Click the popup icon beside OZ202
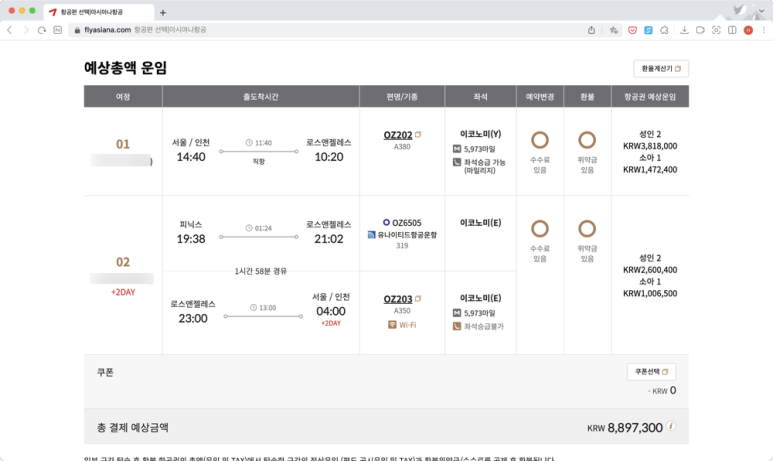 click(x=418, y=134)
